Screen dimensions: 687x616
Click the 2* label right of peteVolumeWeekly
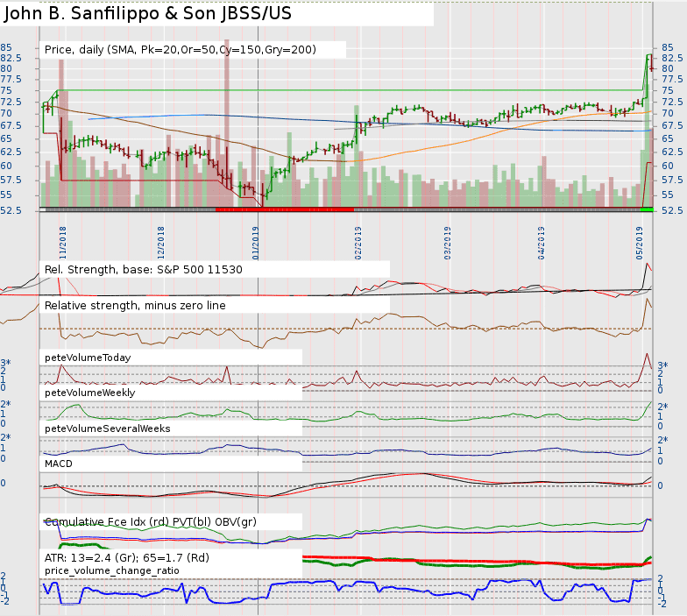point(662,407)
